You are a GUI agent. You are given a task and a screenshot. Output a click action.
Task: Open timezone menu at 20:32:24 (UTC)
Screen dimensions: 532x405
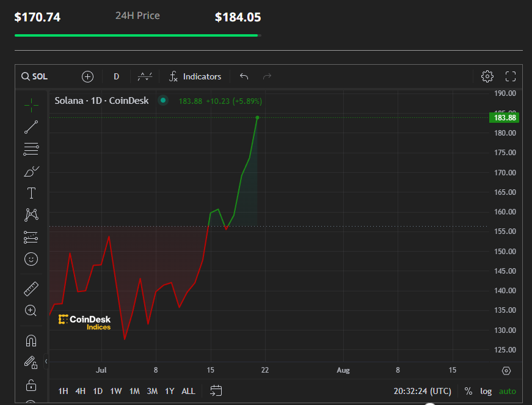pos(423,391)
